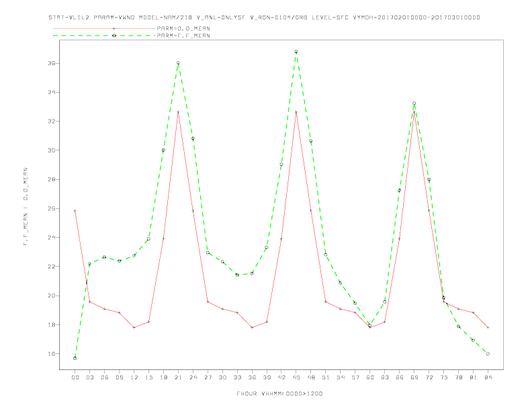Click green forecast marker at hour 51

tap(326, 255)
